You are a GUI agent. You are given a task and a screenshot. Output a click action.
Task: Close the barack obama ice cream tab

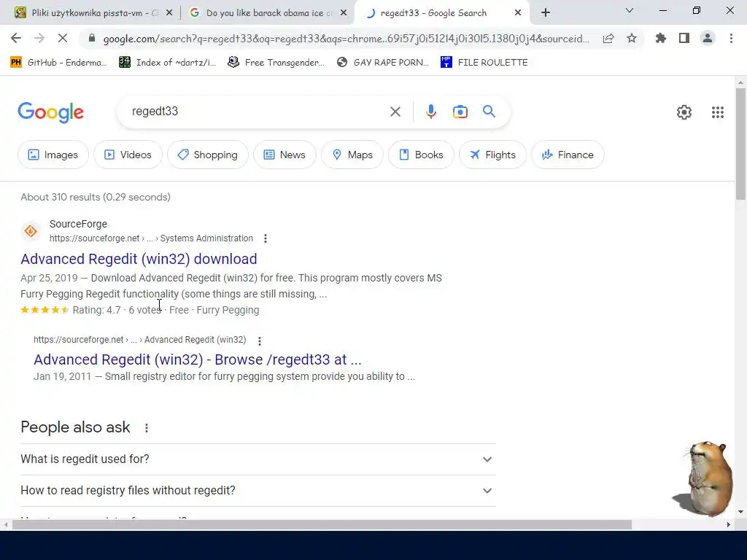coord(344,13)
